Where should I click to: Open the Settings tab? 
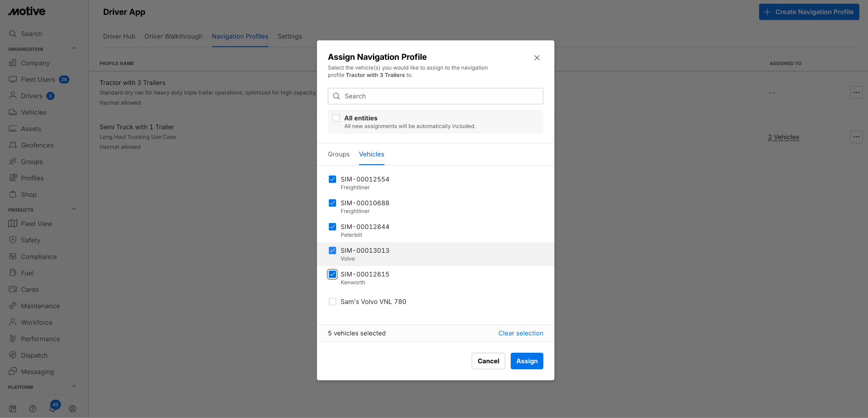click(290, 36)
